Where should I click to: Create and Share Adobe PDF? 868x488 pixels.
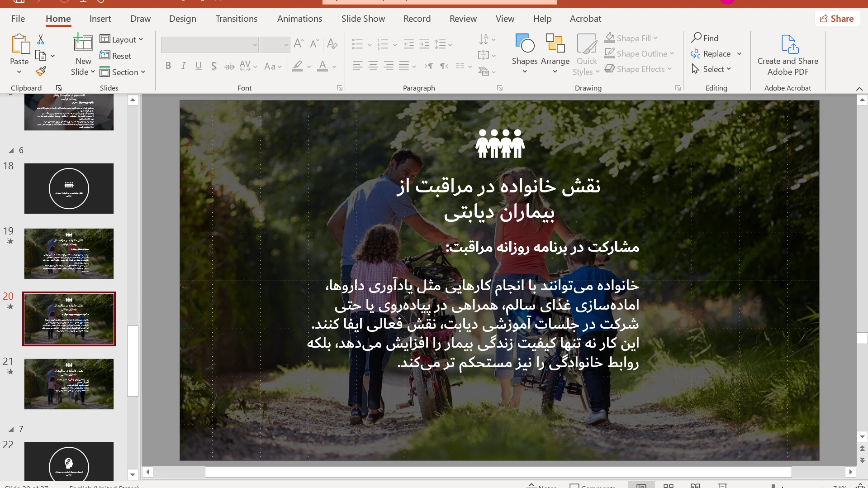pyautogui.click(x=788, y=54)
